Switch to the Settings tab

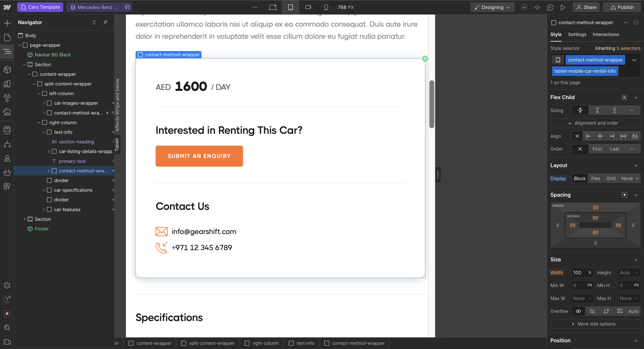pos(577,34)
